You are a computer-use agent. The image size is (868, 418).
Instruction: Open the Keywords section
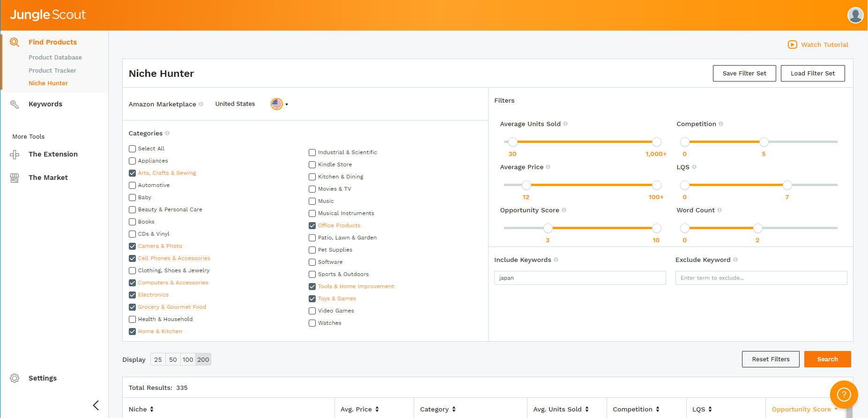(45, 104)
